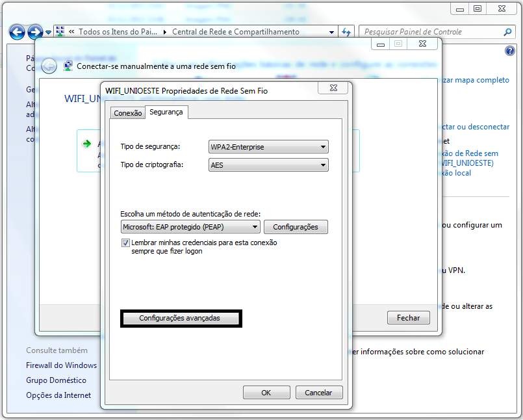Expand the address bar previous locations dropdown

tap(331, 32)
